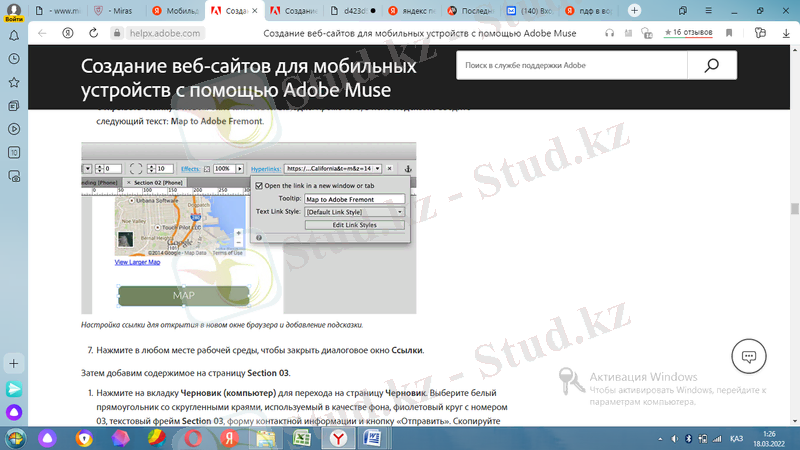Click the browser back arrow
800x450 pixels.
(42, 33)
